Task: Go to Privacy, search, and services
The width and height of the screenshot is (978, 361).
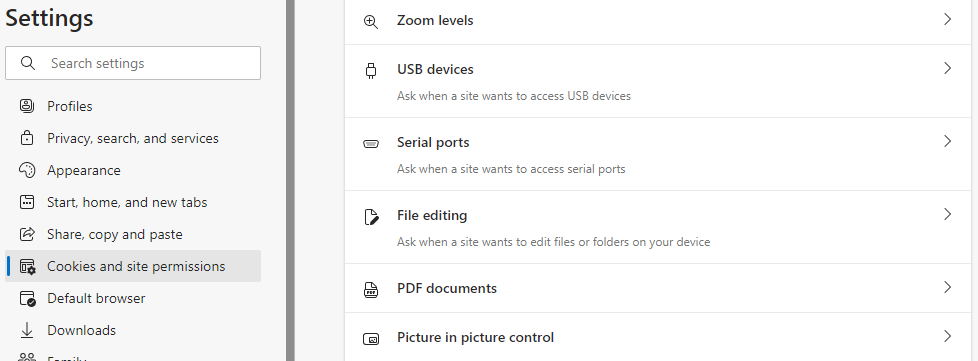Action: point(133,138)
